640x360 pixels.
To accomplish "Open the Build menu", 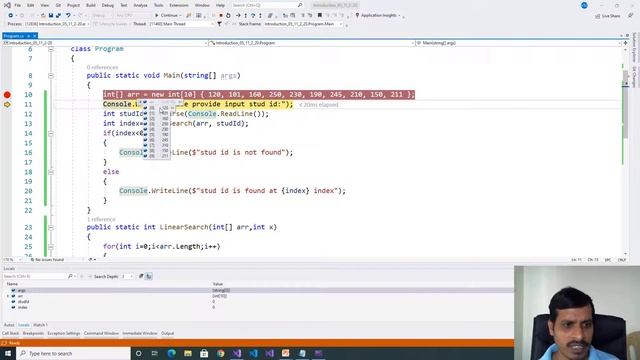I will 91,5.
